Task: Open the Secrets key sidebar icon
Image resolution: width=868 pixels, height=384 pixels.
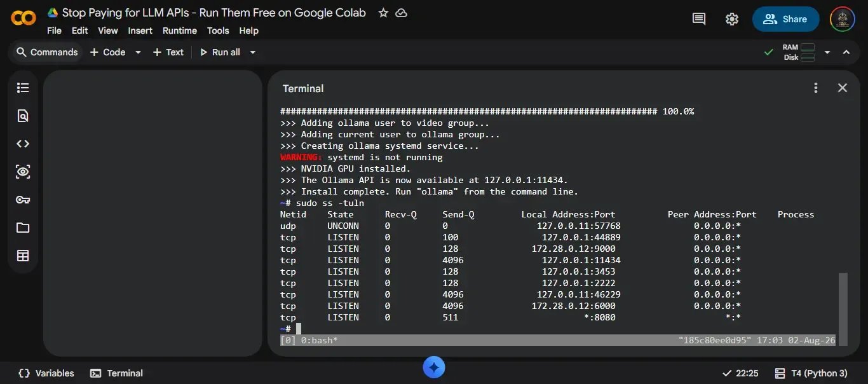Action: pos(23,200)
